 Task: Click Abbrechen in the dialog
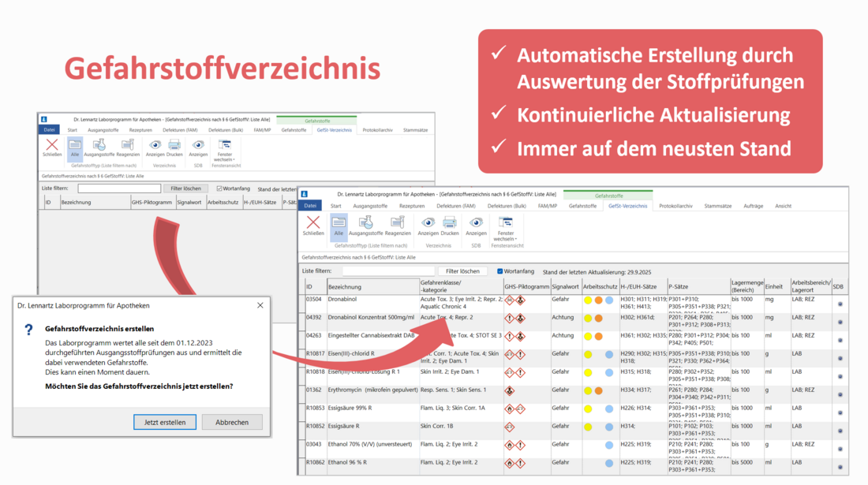pos(232,422)
